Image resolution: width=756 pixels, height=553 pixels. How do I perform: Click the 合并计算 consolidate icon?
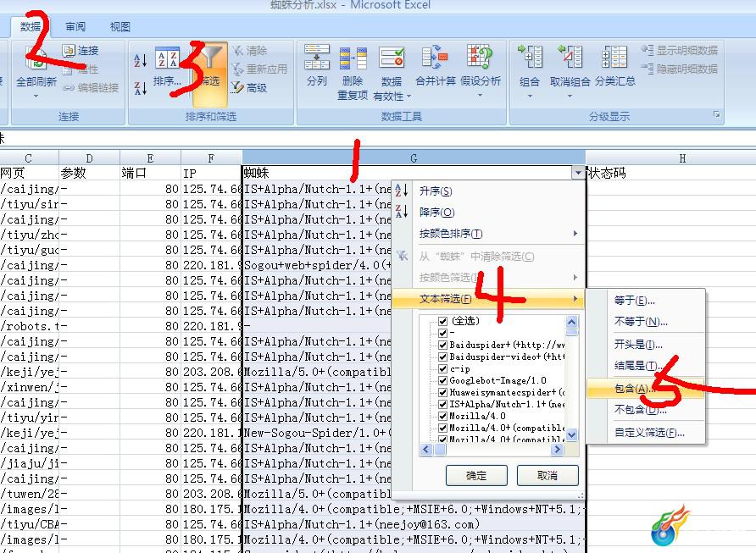click(435, 57)
